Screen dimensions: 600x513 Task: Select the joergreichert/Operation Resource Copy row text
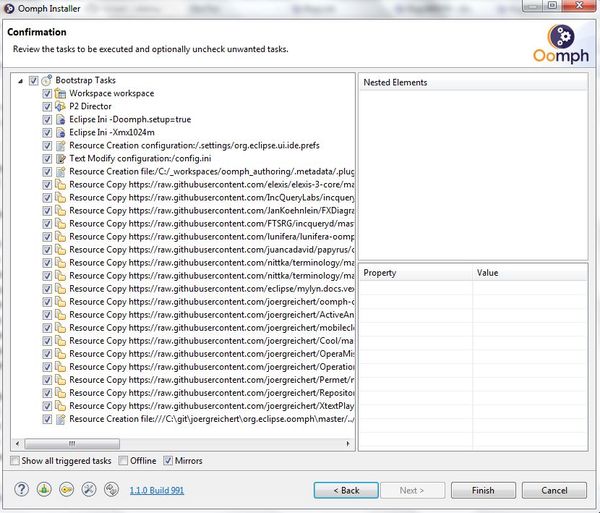(x=212, y=367)
